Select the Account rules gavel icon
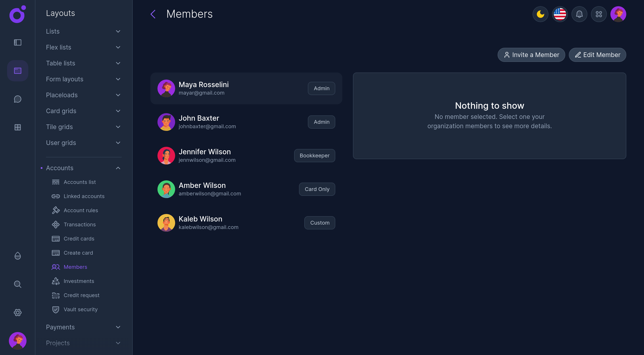The width and height of the screenshot is (644, 355). pyautogui.click(x=56, y=210)
